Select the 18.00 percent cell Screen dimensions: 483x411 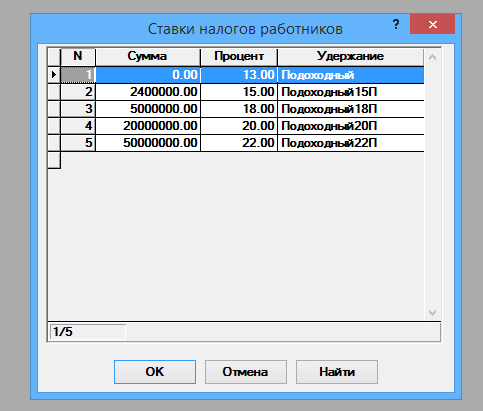point(239,109)
